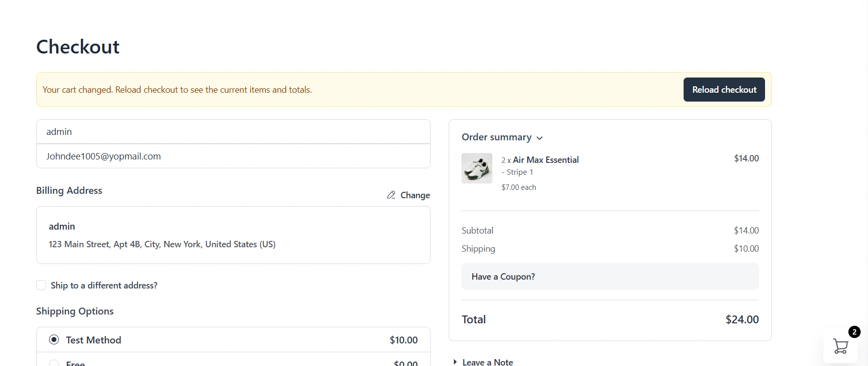Collapse the Order summary chevron
The width and height of the screenshot is (868, 366).
539,138
